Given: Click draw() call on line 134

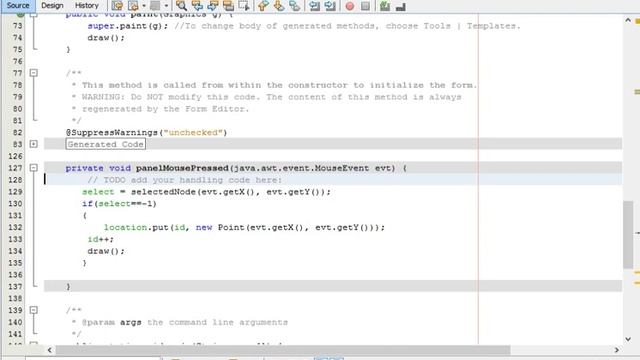Looking at the screenshot, I should [x=106, y=251].
